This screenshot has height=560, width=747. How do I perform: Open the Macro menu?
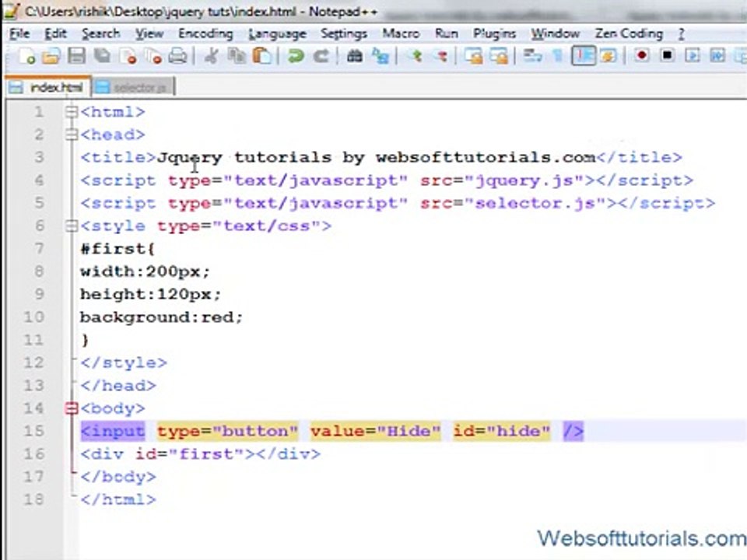(401, 33)
